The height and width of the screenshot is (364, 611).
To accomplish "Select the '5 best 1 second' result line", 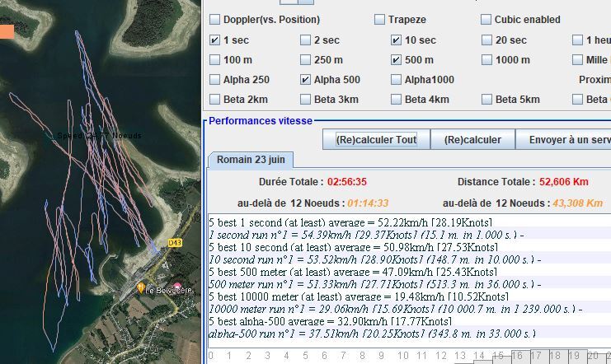I will 410,222.
